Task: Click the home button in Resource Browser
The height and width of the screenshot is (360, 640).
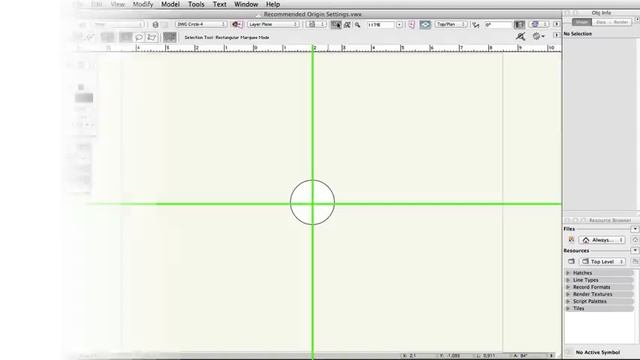Action: 635,240
